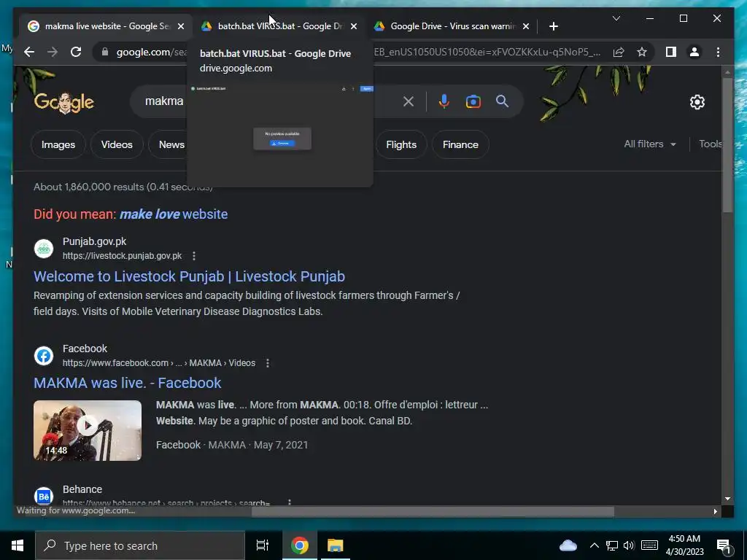Open search Tools option

711,144
